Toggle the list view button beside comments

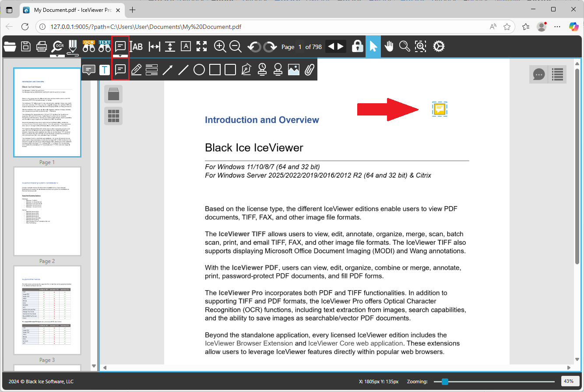pos(557,74)
